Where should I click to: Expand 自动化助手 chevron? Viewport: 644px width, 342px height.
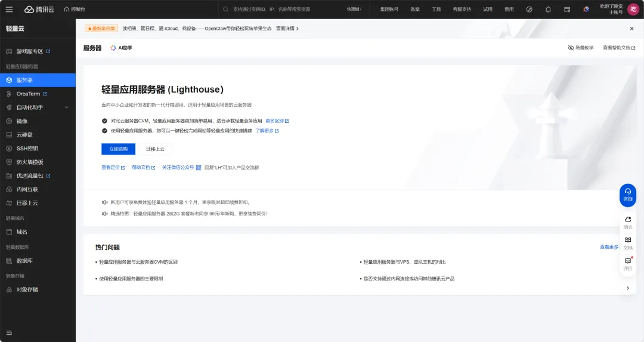click(x=67, y=107)
